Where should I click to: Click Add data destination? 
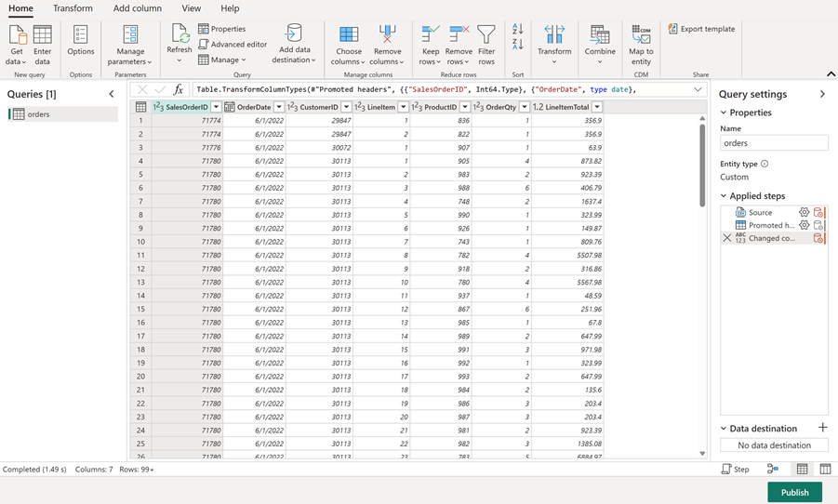tap(294, 44)
